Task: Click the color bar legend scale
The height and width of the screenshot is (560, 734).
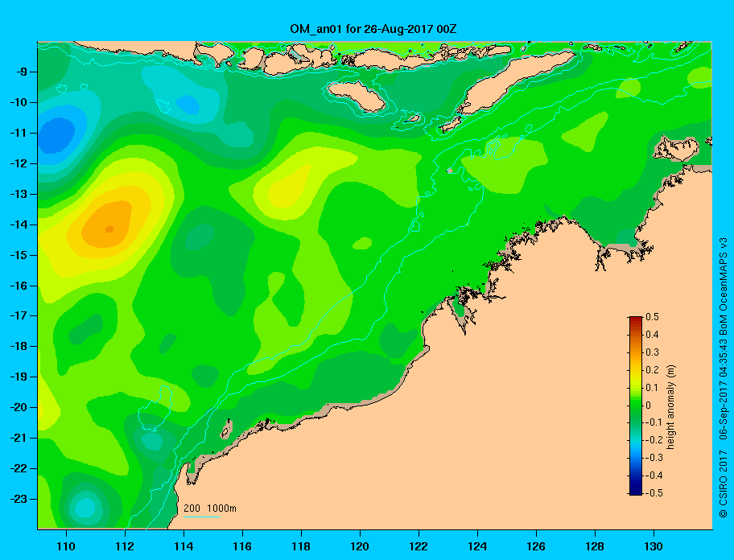Action: click(636, 406)
